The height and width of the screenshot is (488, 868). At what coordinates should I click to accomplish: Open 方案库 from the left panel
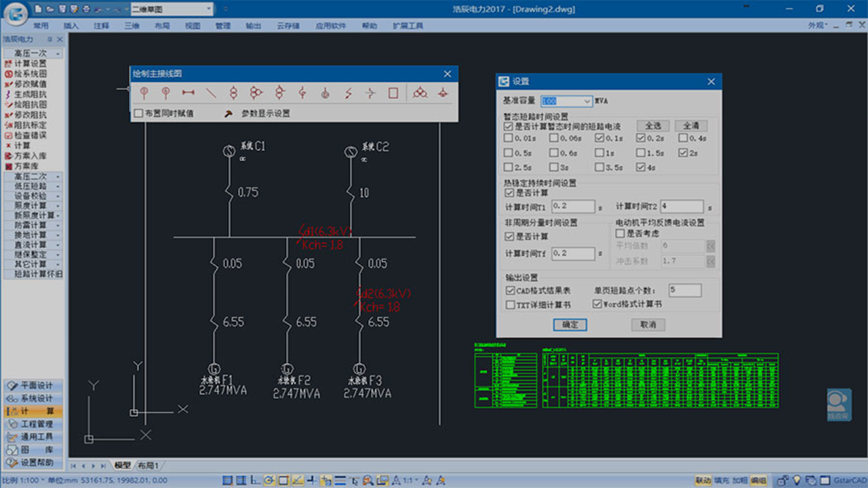(26, 165)
